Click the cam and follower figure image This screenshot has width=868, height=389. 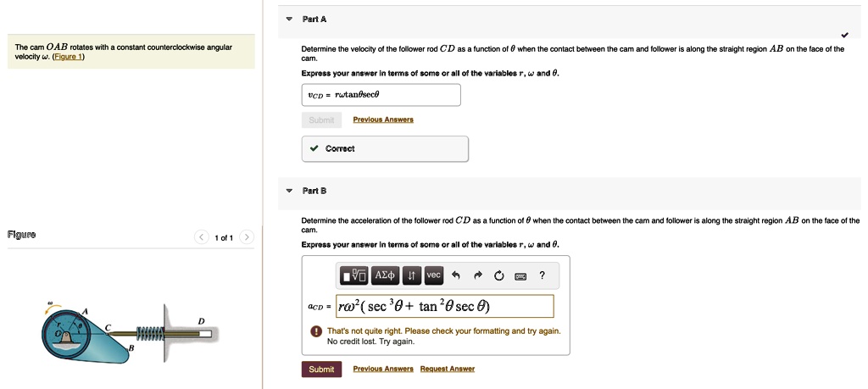131,332
